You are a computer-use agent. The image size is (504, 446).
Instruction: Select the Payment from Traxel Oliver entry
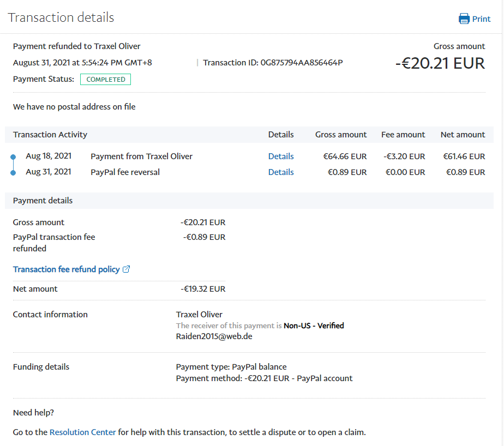tap(141, 156)
